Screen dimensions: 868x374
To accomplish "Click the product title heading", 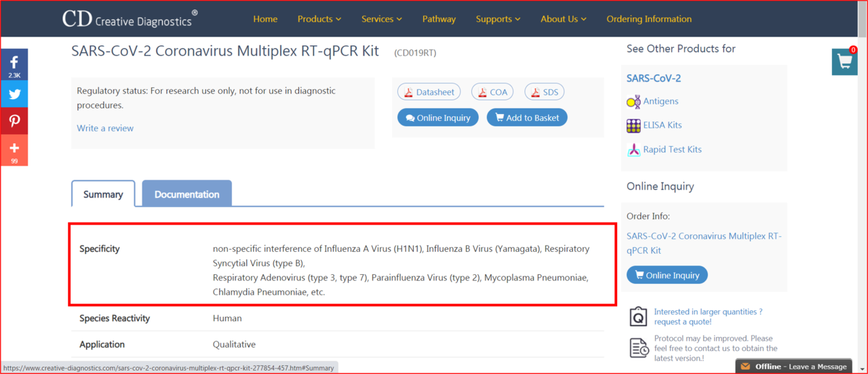I will pos(225,52).
